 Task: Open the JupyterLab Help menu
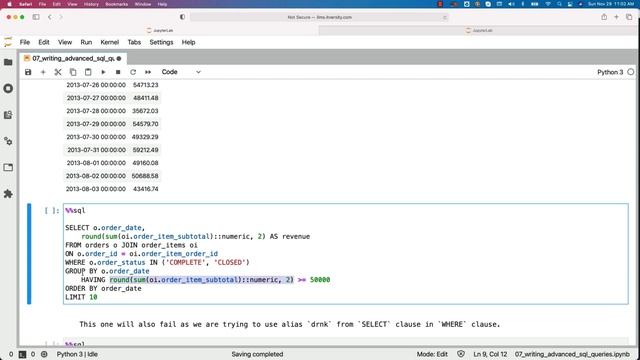pyautogui.click(x=188, y=42)
